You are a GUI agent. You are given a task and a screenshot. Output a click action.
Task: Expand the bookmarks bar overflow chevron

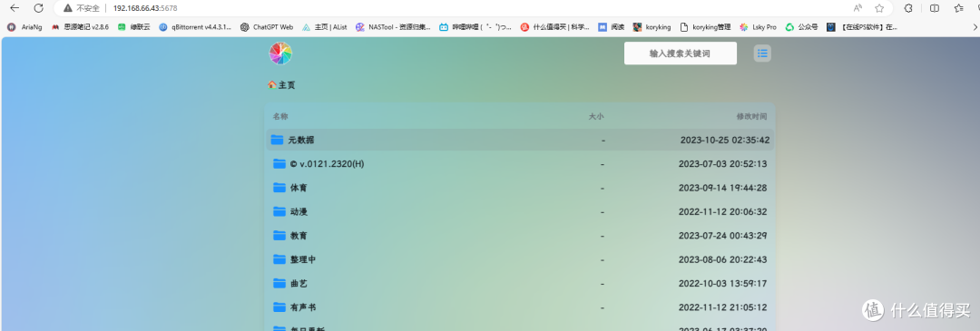pos(975,27)
